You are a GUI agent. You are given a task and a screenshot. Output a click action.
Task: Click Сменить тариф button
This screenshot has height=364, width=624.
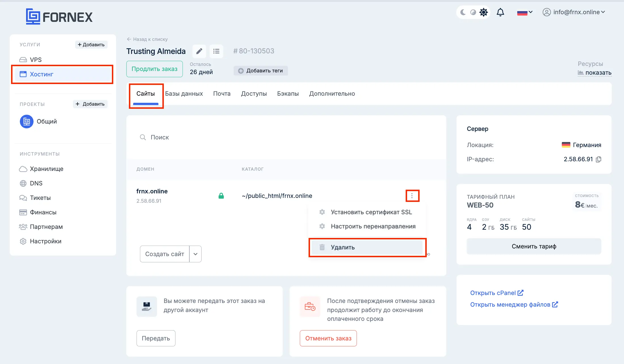534,246
